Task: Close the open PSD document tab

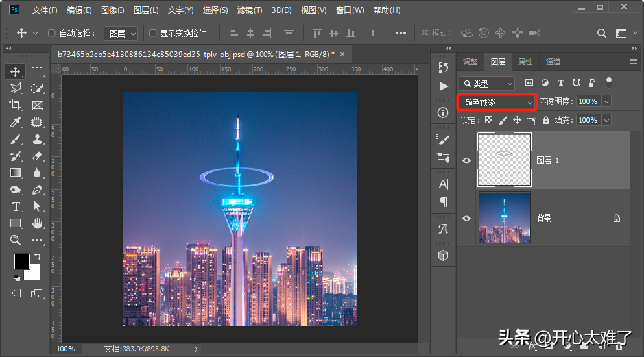Action: tap(342, 54)
